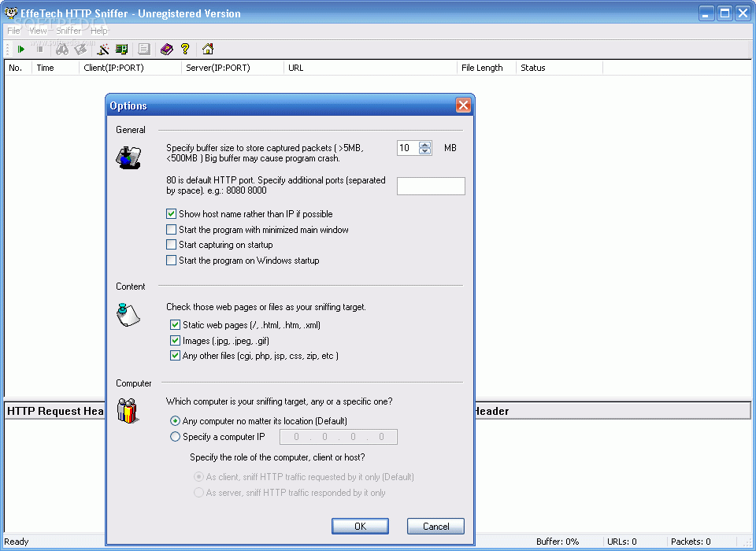Increase buffer size with spinner up arrow
Image resolution: width=756 pixels, height=551 pixels.
click(424, 145)
